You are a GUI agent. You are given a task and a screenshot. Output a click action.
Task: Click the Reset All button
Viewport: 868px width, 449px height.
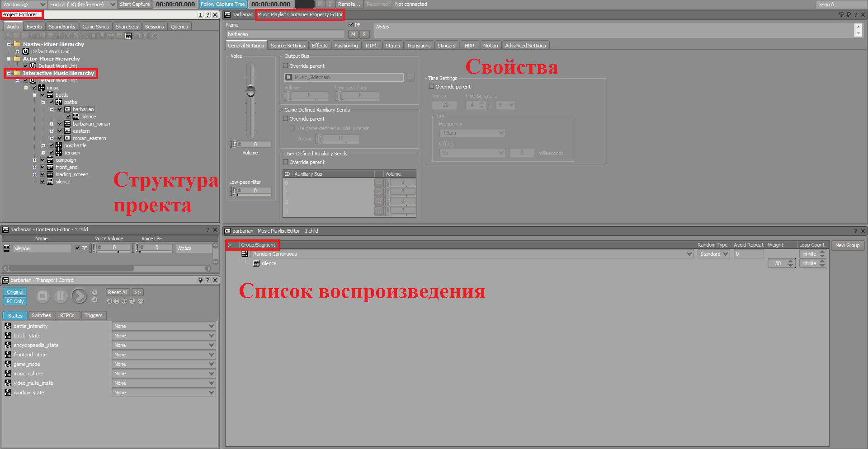point(118,292)
